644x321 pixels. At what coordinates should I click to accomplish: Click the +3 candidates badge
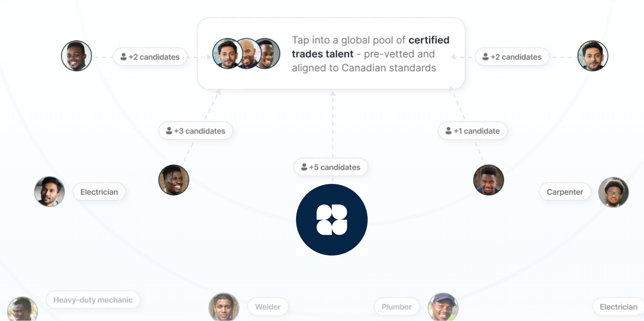tap(195, 131)
